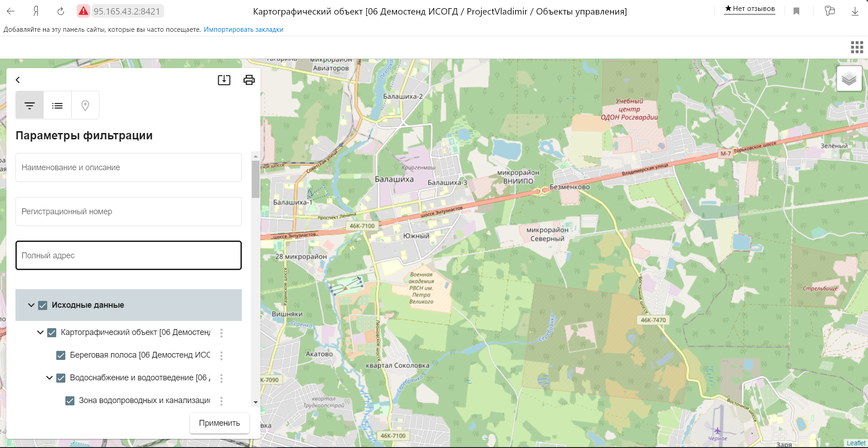This screenshot has width=868, height=448.
Task: Open the map layers switcher
Action: pyautogui.click(x=849, y=79)
